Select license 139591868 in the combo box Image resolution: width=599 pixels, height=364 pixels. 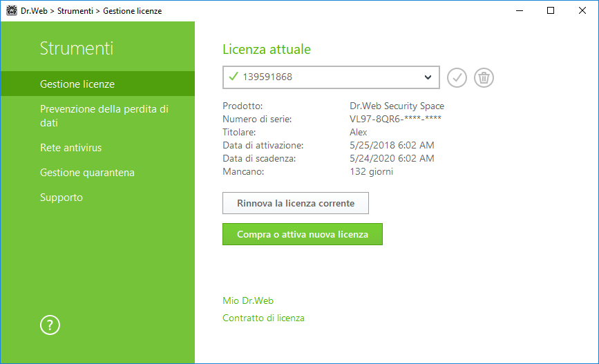(331, 77)
